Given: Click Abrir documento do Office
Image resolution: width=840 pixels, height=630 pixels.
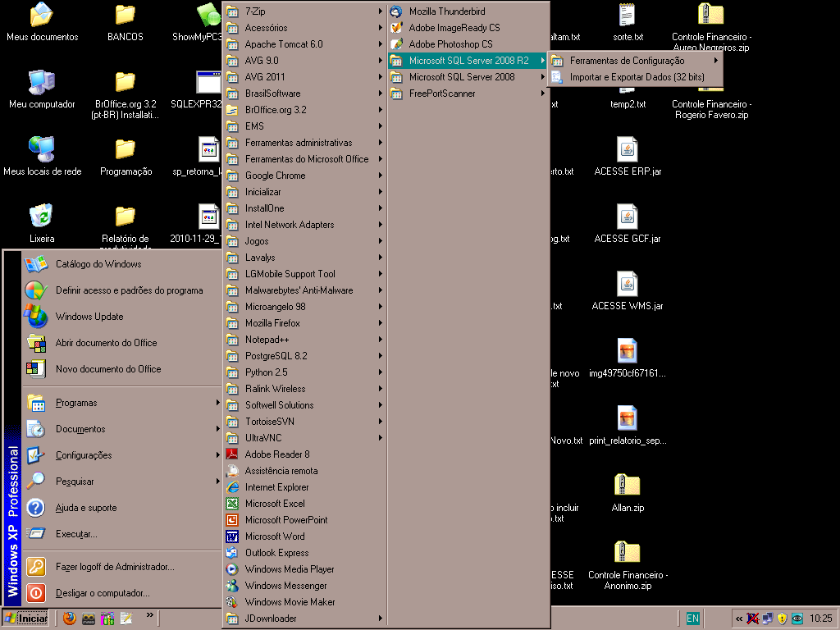Looking at the screenshot, I should pyautogui.click(x=121, y=343).
